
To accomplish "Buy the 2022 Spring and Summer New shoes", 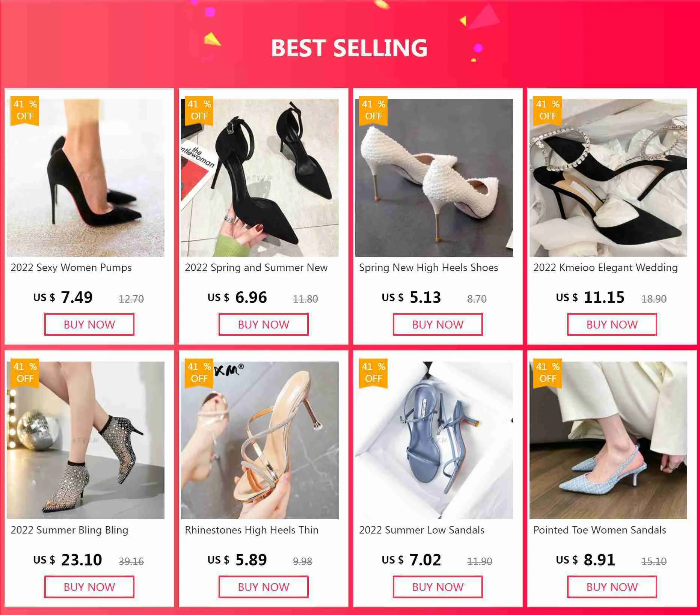I will (264, 324).
